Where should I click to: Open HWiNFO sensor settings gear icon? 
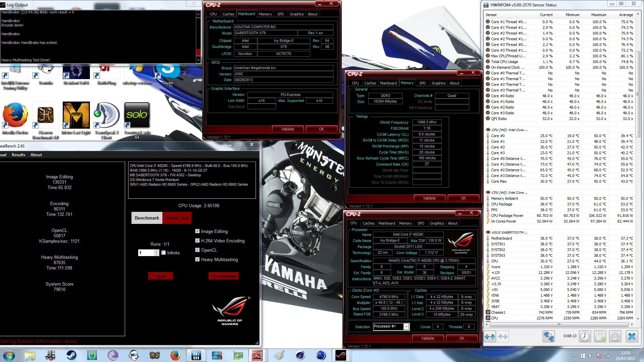(615, 336)
